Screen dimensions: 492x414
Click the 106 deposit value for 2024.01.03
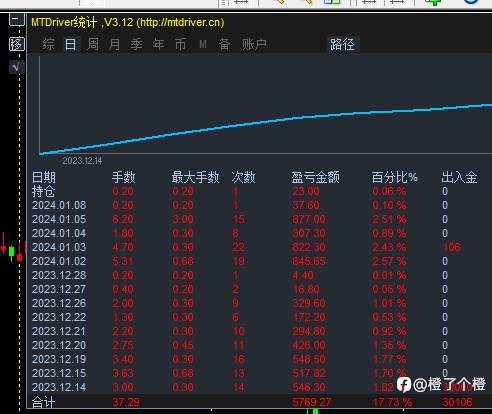[x=452, y=247]
